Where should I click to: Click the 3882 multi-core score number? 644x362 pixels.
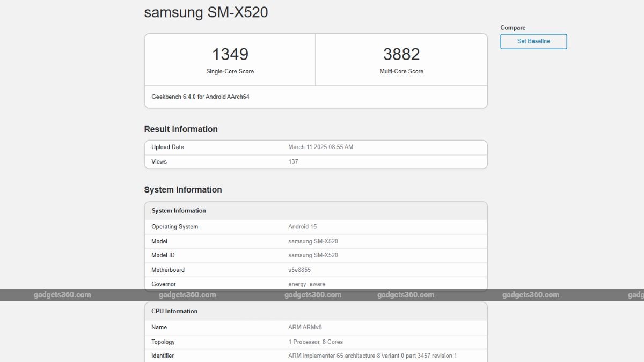point(401,54)
